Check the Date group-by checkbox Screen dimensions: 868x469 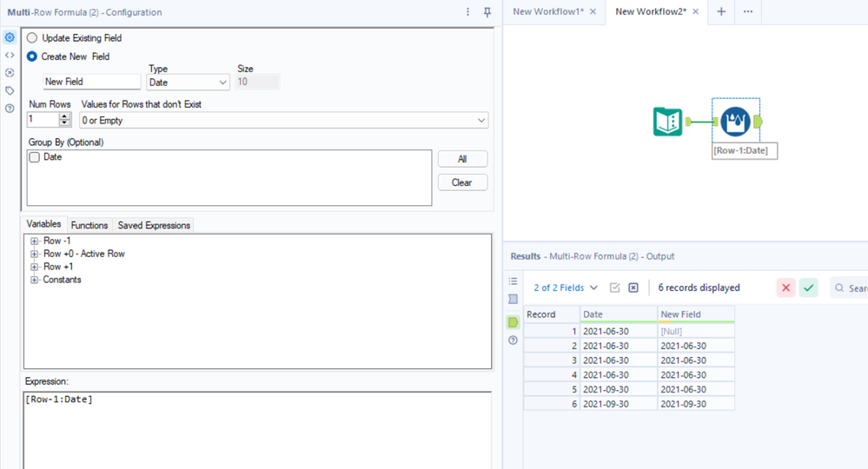(x=35, y=157)
